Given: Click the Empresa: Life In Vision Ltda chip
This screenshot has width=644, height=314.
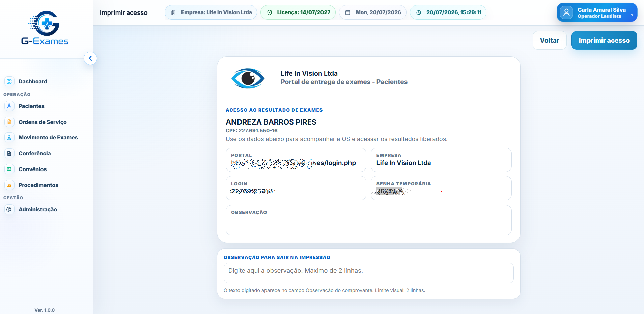Looking at the screenshot, I should pyautogui.click(x=211, y=12).
